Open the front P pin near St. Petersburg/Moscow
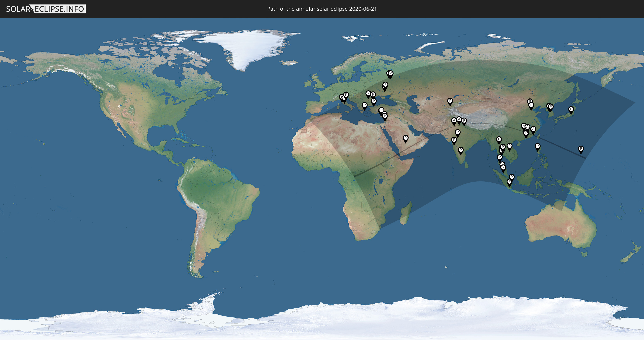Viewport: 644px width, 340px height. coord(391,74)
